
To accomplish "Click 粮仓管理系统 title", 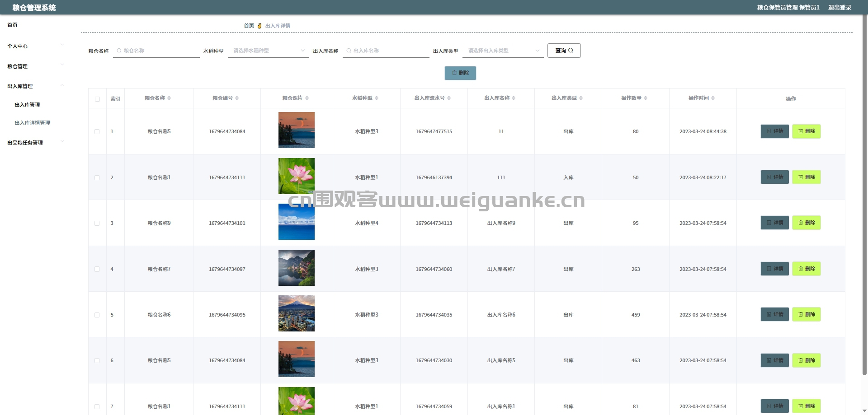I will point(34,7).
